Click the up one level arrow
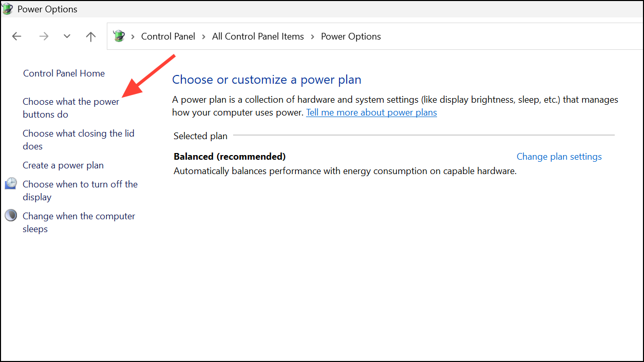Screen dimensions: 644x362 pos(90,36)
